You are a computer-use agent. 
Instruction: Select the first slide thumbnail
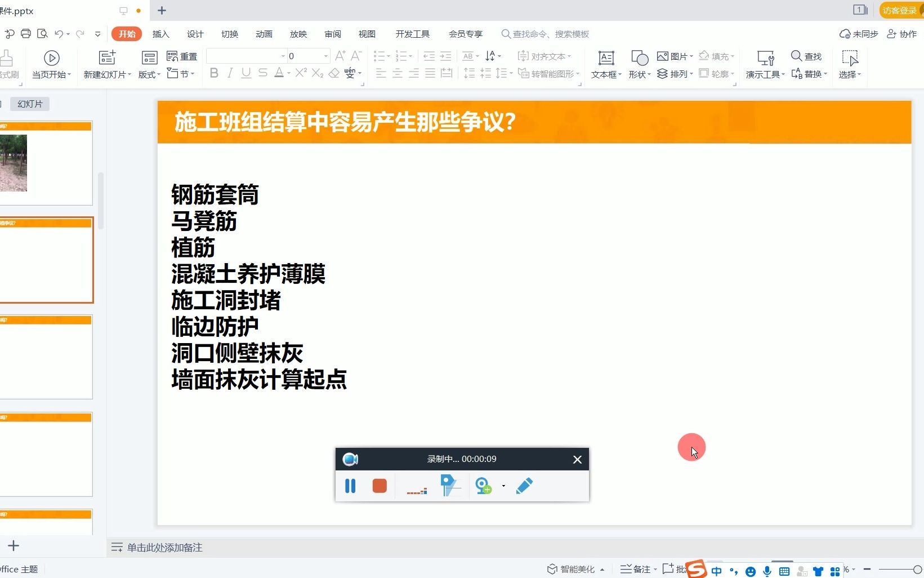click(47, 162)
